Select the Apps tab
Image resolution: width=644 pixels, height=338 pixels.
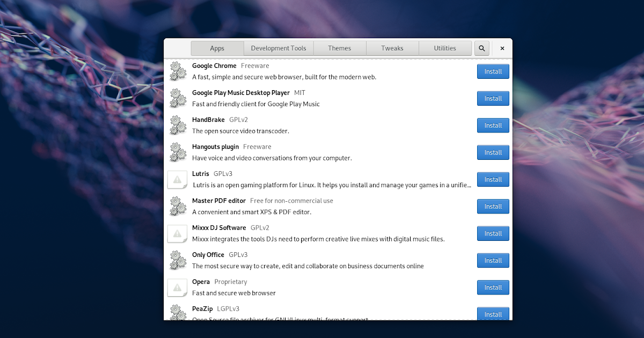point(217,48)
